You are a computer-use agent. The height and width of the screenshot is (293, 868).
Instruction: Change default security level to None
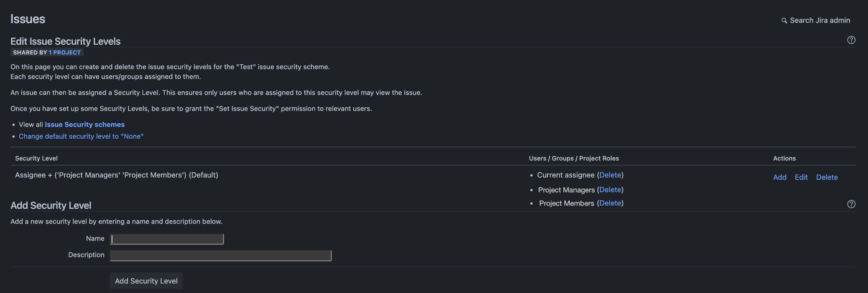tap(81, 136)
